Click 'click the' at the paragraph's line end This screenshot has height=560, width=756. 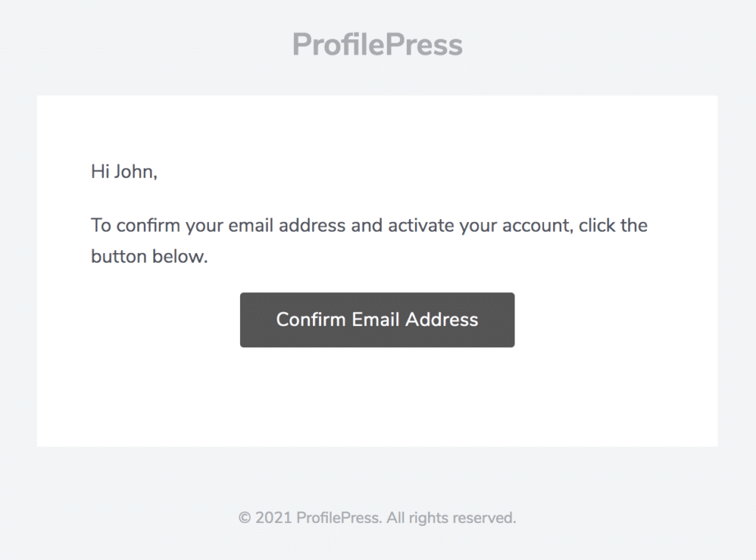click(x=613, y=226)
